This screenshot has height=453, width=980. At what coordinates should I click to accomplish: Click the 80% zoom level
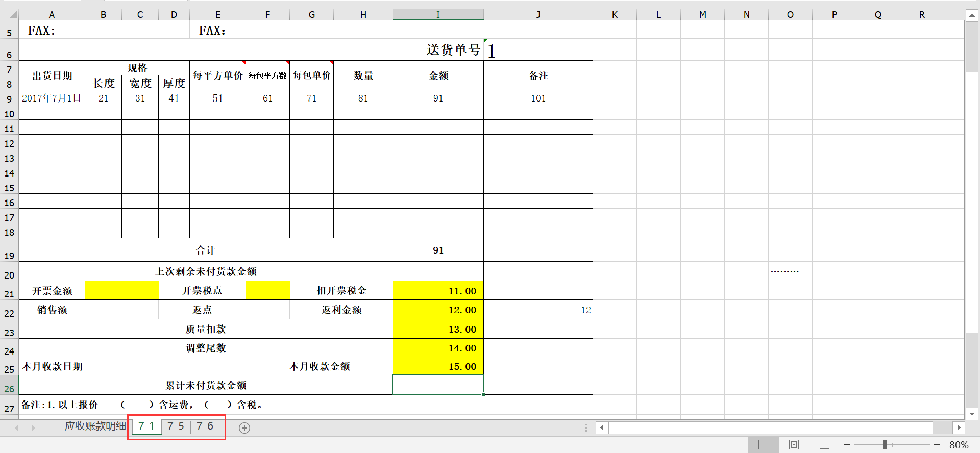click(x=959, y=445)
